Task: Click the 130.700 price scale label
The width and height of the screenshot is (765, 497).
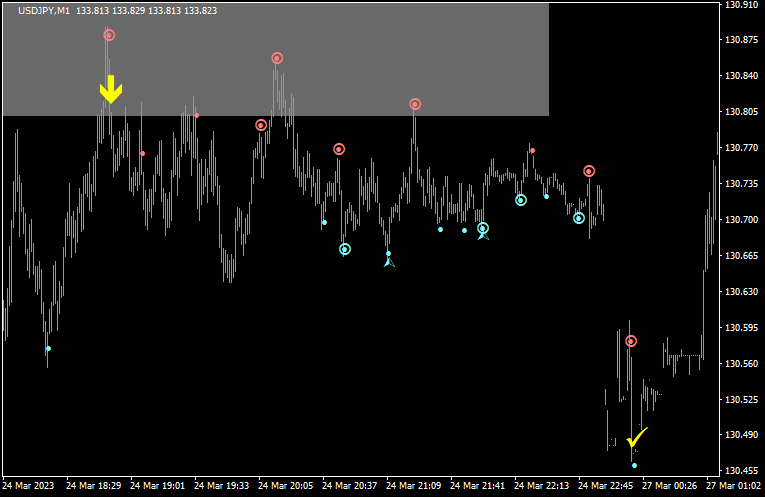Action: click(x=741, y=220)
